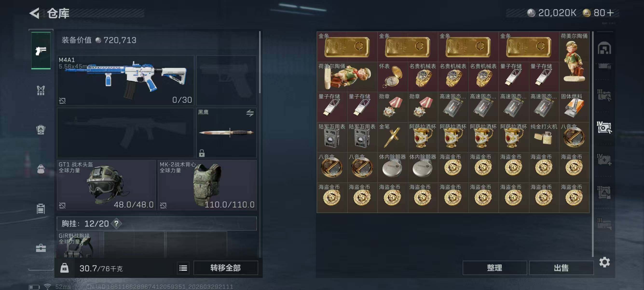Select the IV medical case container icon
The height and width of the screenshot is (290, 644).
coord(604,160)
